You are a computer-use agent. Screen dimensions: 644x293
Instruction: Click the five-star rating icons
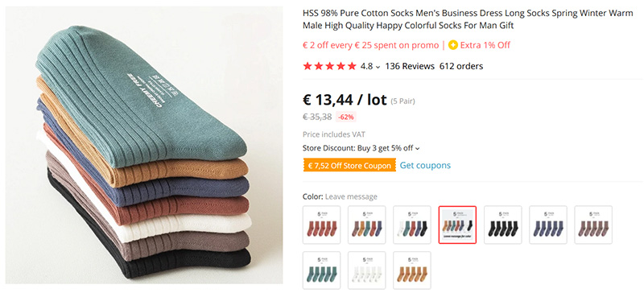[329, 66]
